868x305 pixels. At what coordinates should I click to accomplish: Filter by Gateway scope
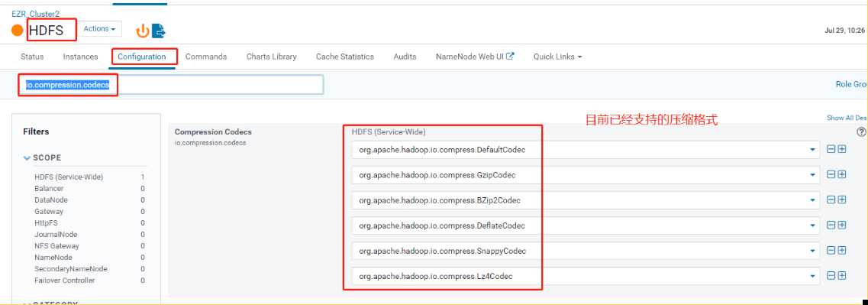coord(49,211)
